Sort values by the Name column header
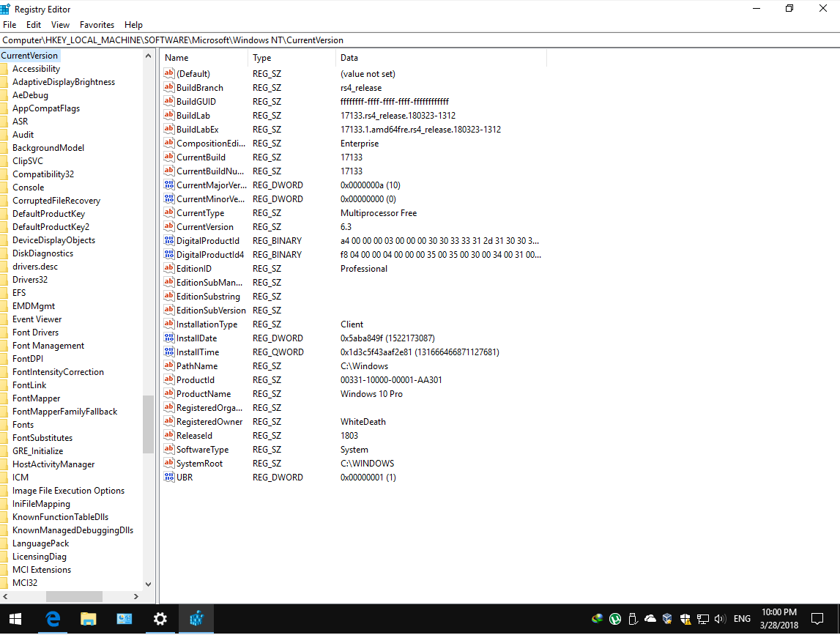Image resolution: width=840 pixels, height=635 pixels. click(x=204, y=58)
